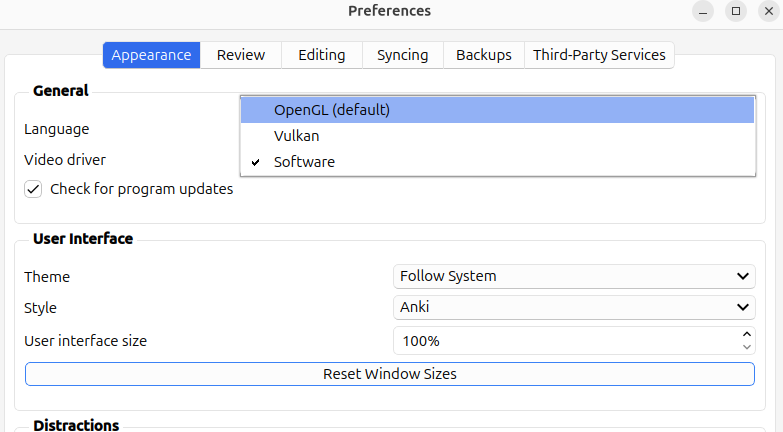The width and height of the screenshot is (783, 432).
Task: Expand the Theme dropdown
Action: [573, 276]
